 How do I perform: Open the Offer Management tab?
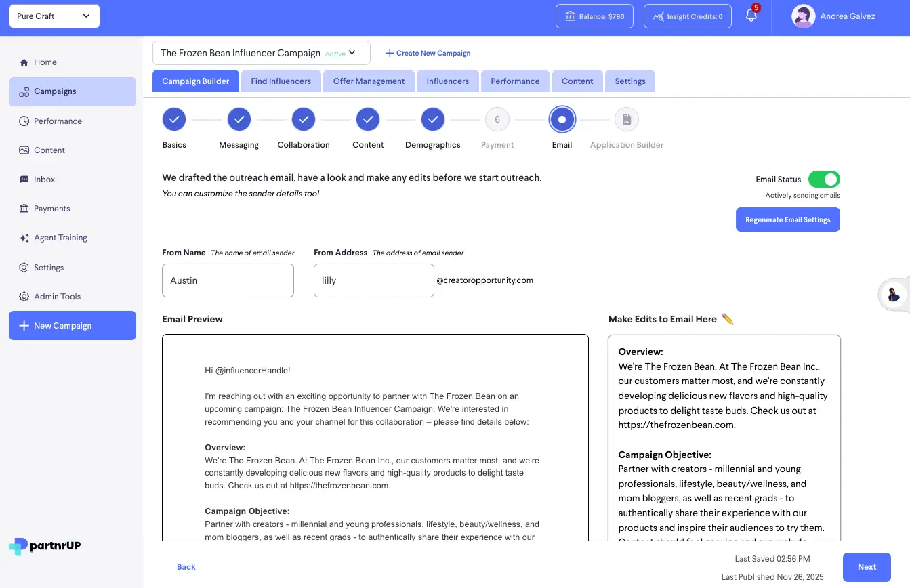click(x=369, y=81)
